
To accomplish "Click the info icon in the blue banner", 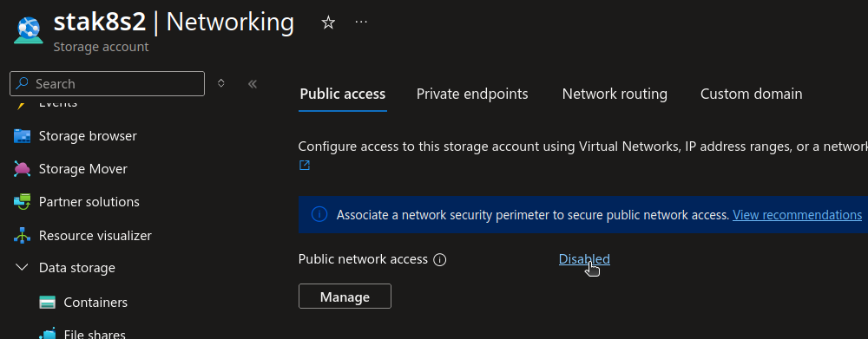I will pyautogui.click(x=319, y=214).
